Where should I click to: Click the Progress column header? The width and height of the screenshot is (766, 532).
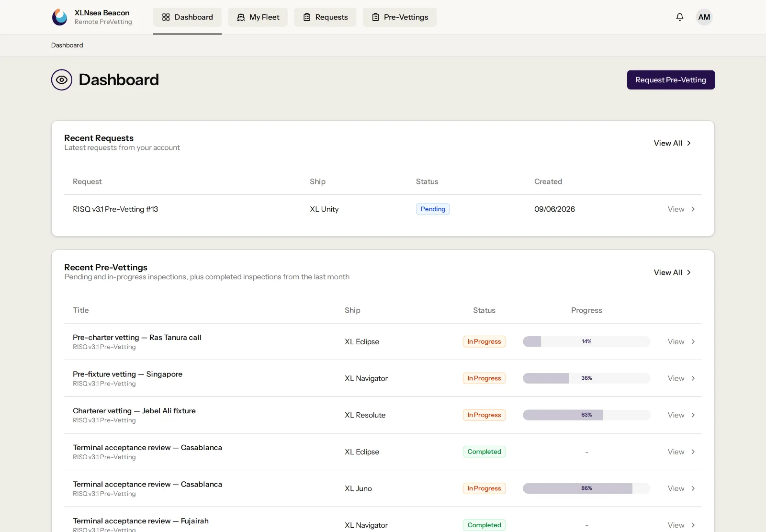click(x=586, y=310)
